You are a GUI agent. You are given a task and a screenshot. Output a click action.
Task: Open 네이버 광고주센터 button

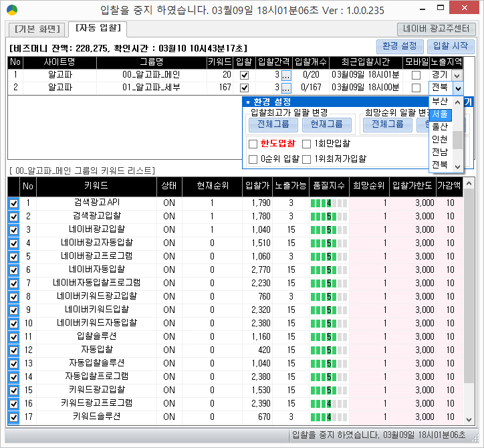[x=436, y=29]
